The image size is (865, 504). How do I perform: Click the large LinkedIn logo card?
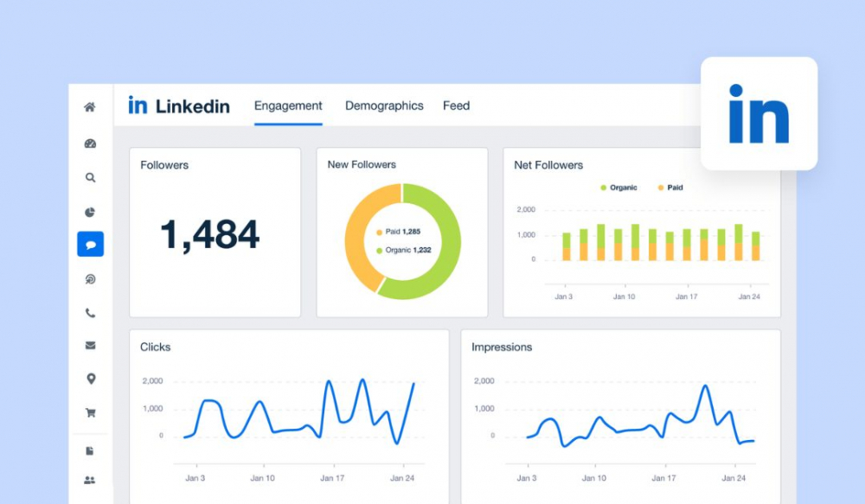(x=759, y=113)
